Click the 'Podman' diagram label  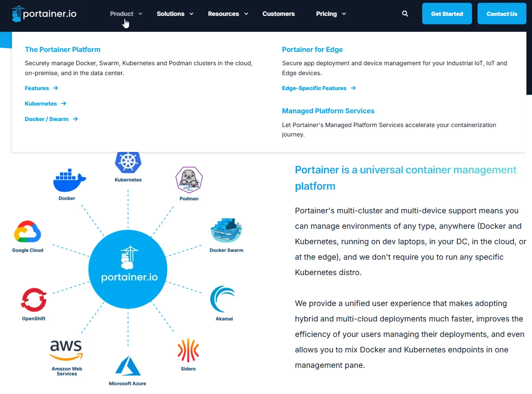(x=189, y=199)
